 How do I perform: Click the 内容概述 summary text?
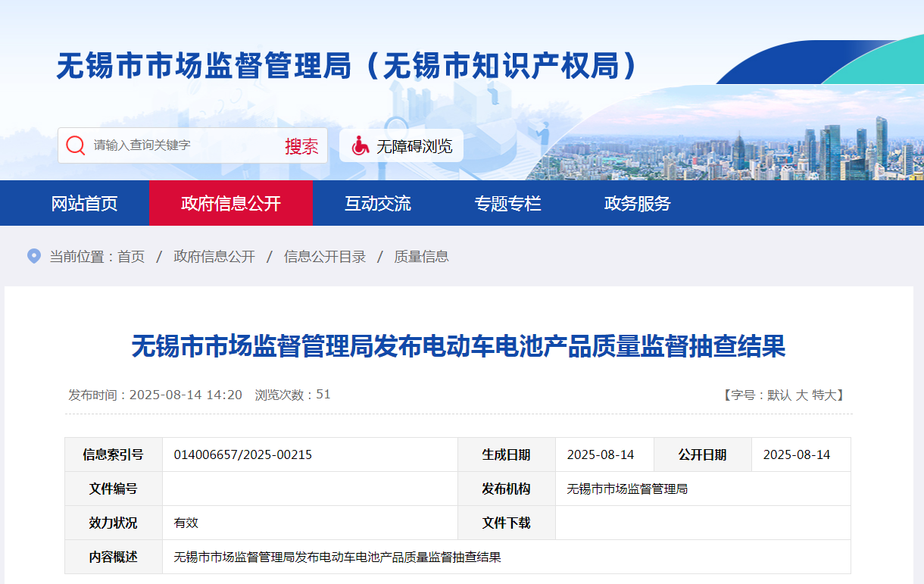coord(338,557)
